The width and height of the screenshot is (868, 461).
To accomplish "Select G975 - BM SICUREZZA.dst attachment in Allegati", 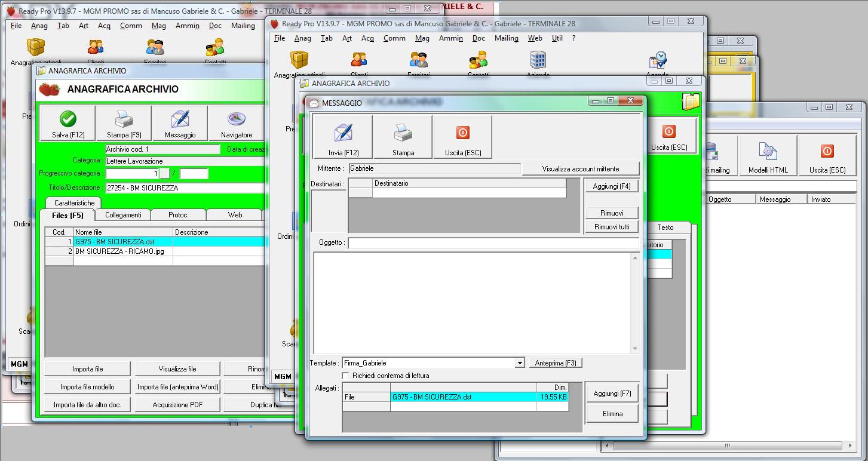I will (455, 397).
